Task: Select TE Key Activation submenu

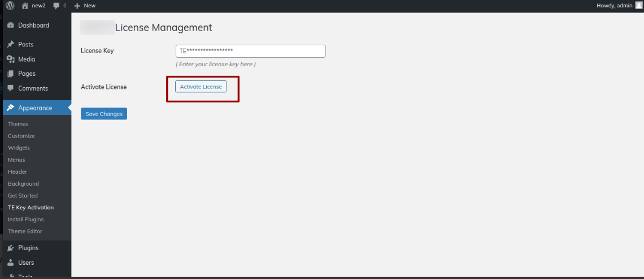Action: pos(31,207)
